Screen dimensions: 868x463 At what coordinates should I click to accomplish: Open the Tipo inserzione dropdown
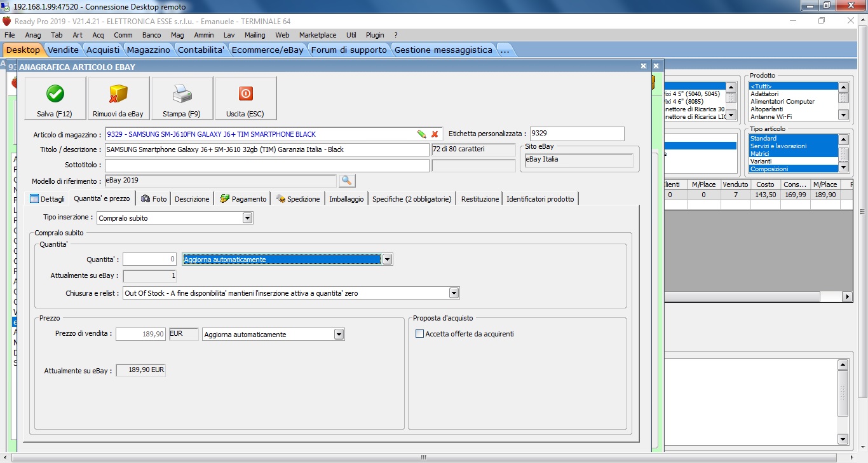point(248,218)
